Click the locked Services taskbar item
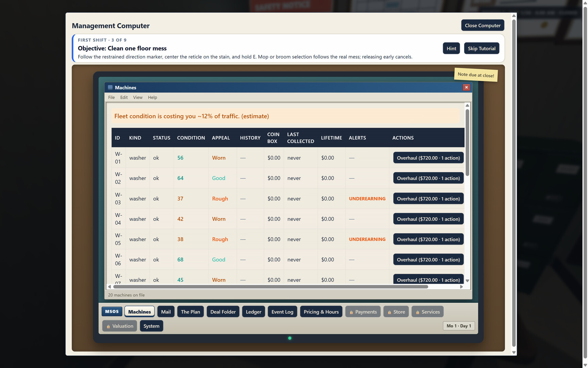The image size is (588, 368). [428, 312]
